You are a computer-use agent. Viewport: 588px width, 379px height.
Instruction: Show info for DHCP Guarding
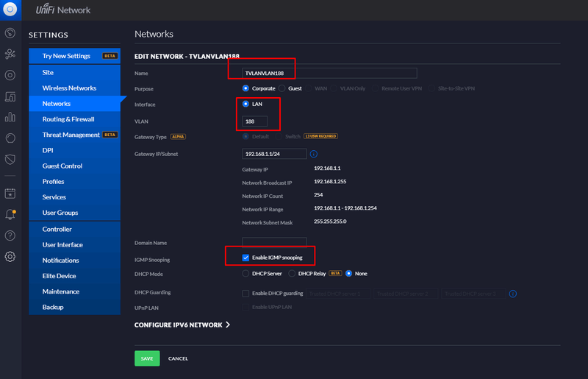coord(512,294)
